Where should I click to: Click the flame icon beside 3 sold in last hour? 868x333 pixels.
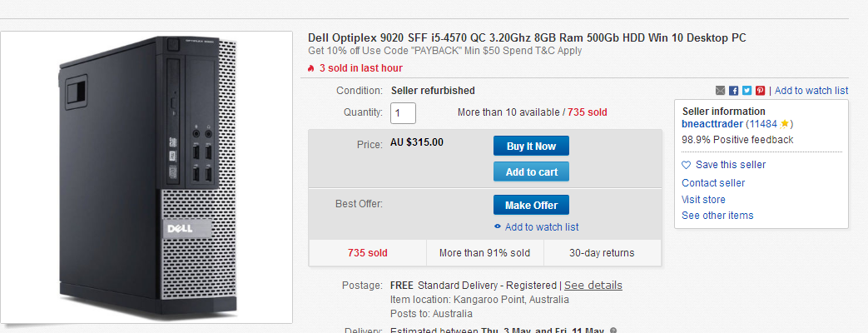(311, 68)
